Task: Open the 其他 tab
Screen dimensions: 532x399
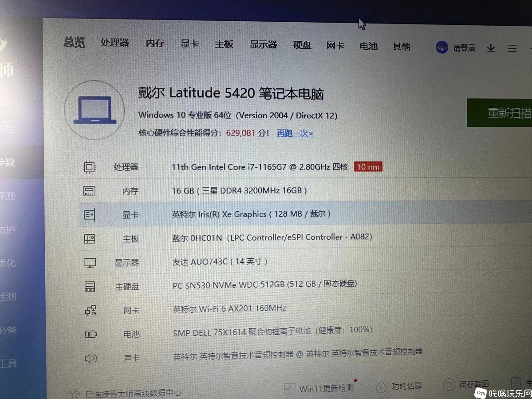Action: coord(401,46)
